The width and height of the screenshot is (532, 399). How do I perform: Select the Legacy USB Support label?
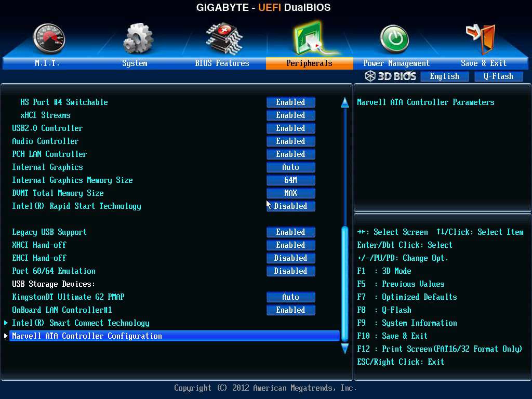(x=49, y=232)
